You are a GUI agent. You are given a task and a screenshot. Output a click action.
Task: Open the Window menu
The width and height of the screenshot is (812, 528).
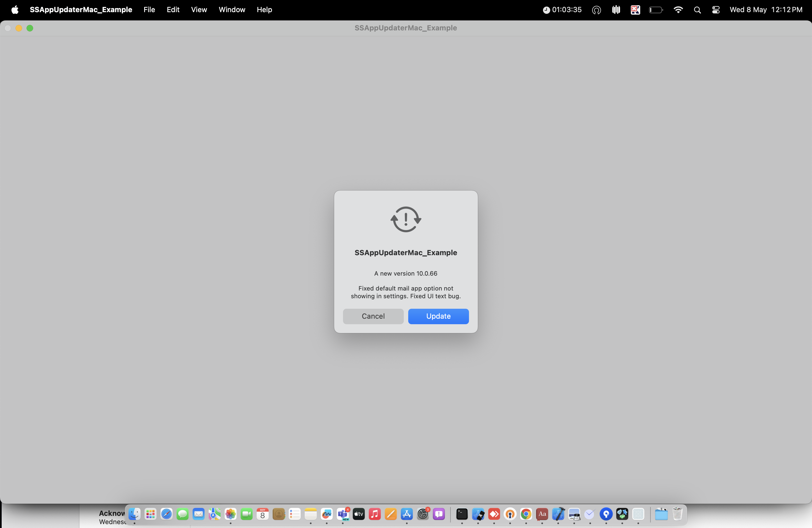232,10
